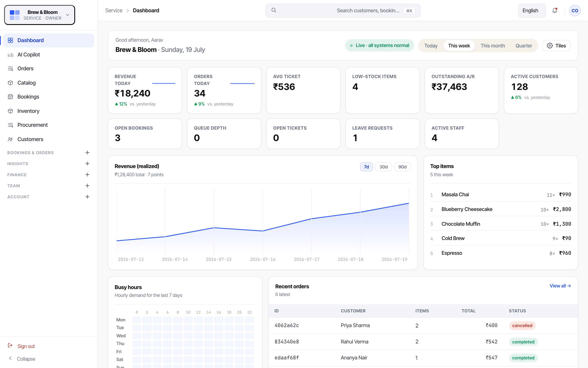
Task: Click the Open Bookings card
Action: click(x=145, y=134)
